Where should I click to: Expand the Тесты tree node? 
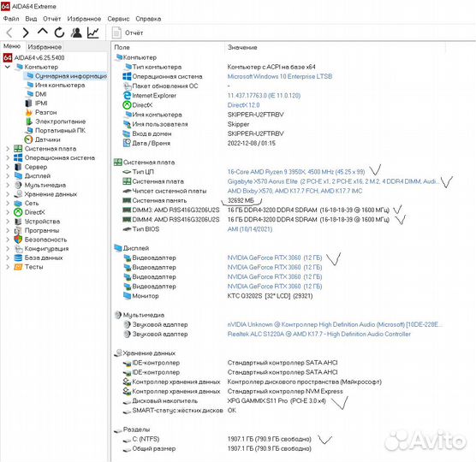click(8, 267)
